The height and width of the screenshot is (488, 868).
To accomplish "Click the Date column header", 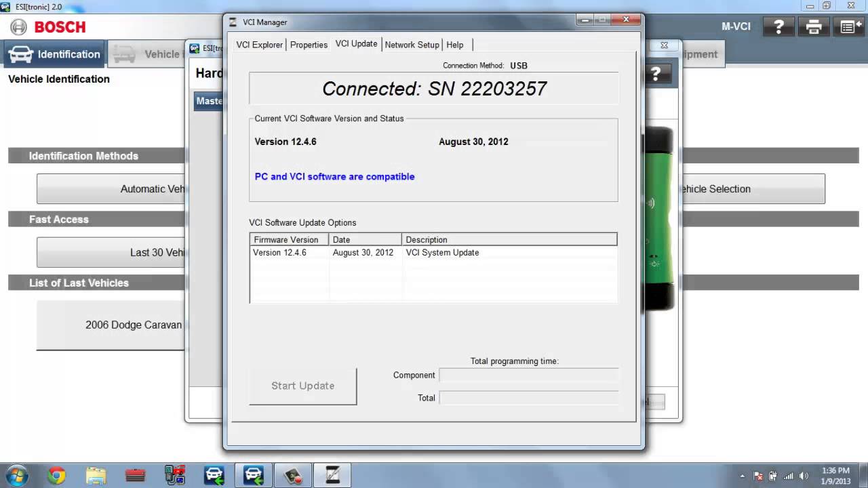I will coord(366,239).
